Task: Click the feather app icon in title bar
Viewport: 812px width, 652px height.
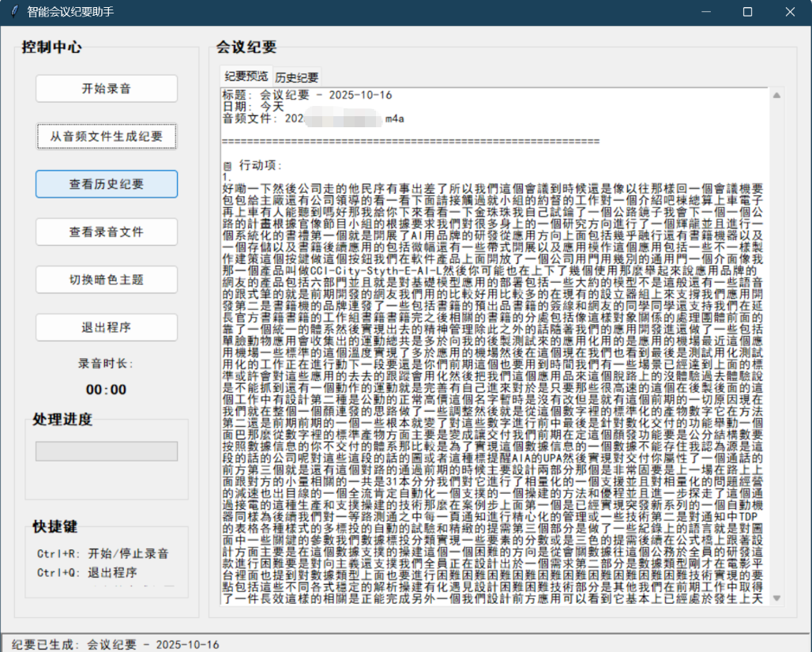Action: (x=14, y=11)
